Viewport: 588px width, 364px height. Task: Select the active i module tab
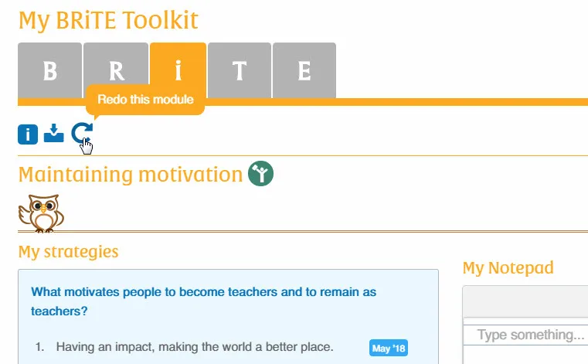point(178,71)
